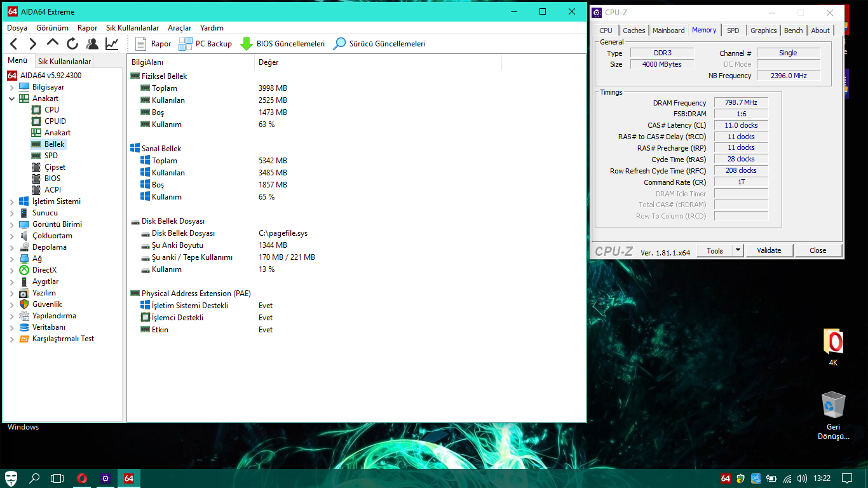868x488 pixels.
Task: Click the Rapor report toolbar button
Action: click(x=153, y=44)
